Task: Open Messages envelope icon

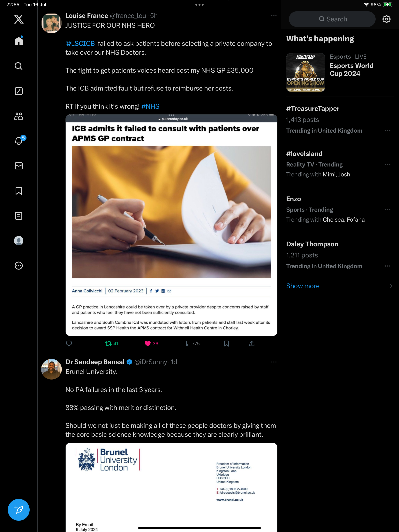Action: pos(19,166)
